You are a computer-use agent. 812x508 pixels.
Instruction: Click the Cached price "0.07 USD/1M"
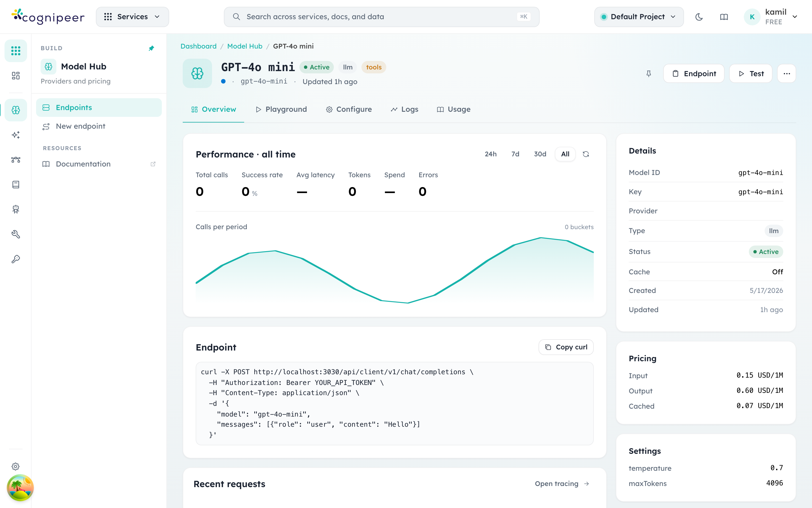(760, 406)
